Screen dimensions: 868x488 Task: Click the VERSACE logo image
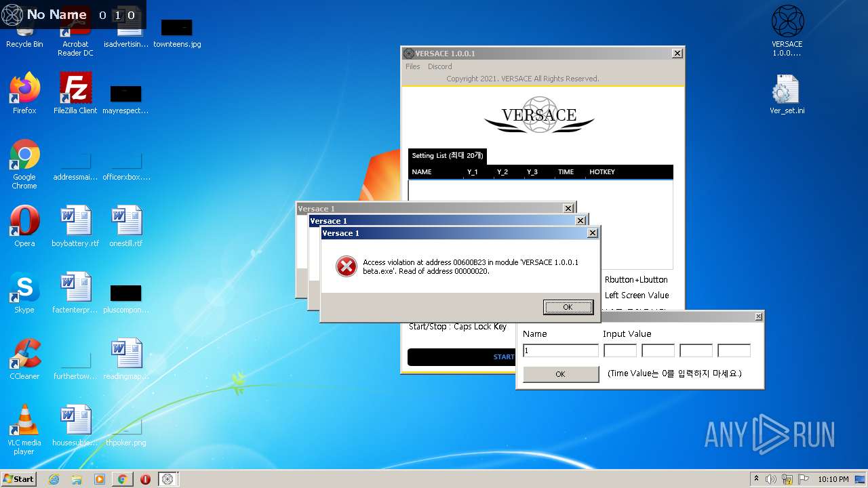[539, 115]
